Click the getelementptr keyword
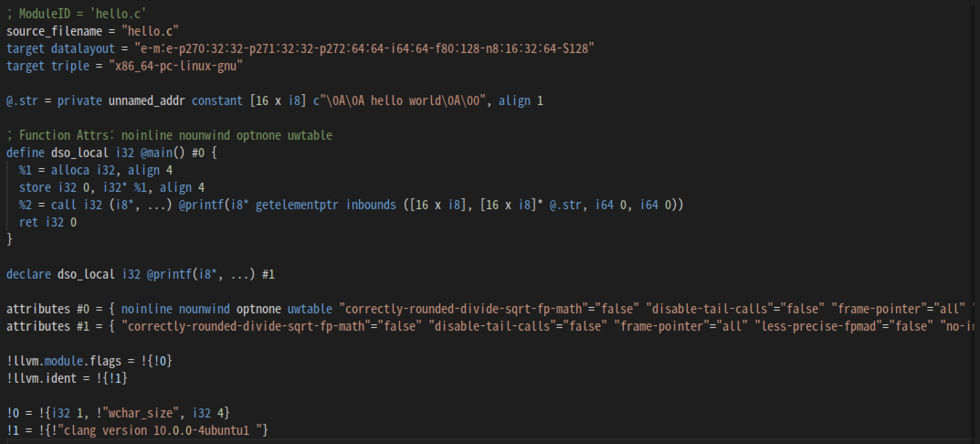 point(297,205)
